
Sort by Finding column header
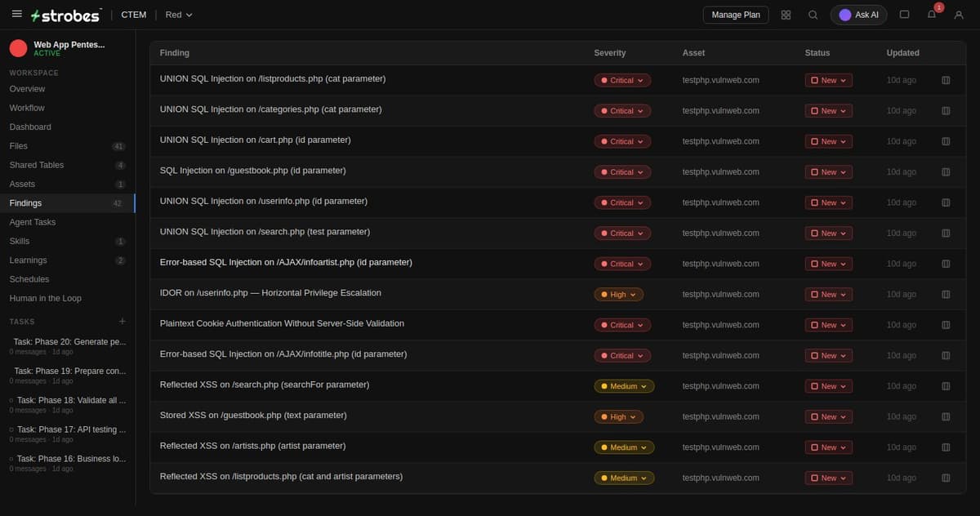[x=174, y=53]
